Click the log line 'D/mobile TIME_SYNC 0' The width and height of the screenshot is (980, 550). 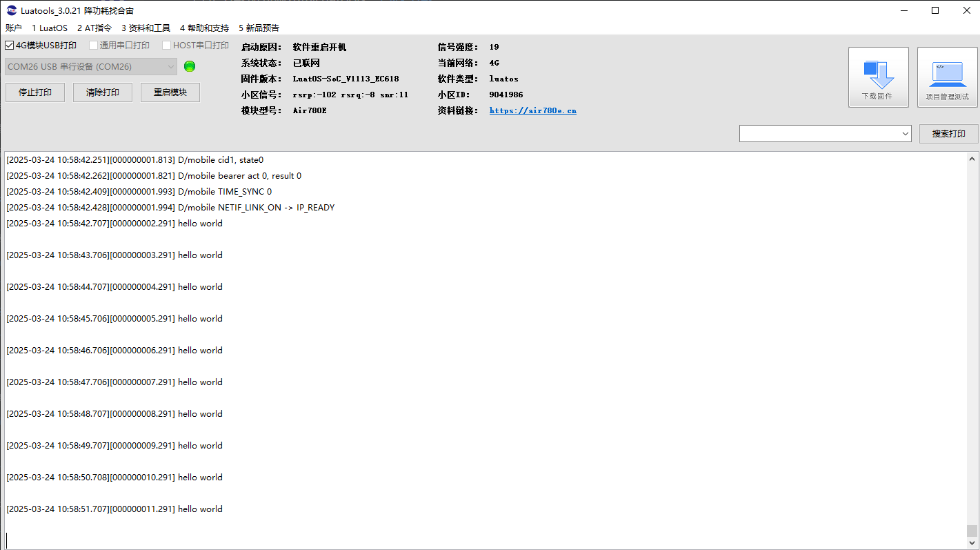[x=139, y=192]
